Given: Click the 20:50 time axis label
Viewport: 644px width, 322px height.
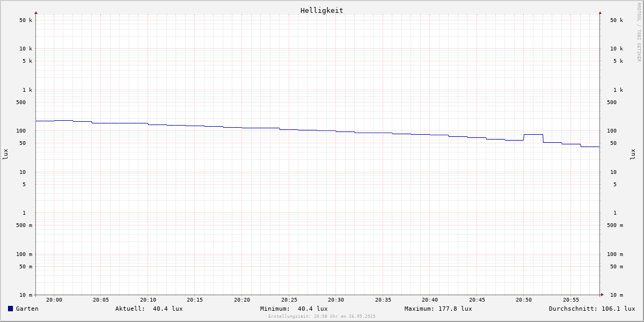Looking at the screenshot, I should (x=524, y=300).
